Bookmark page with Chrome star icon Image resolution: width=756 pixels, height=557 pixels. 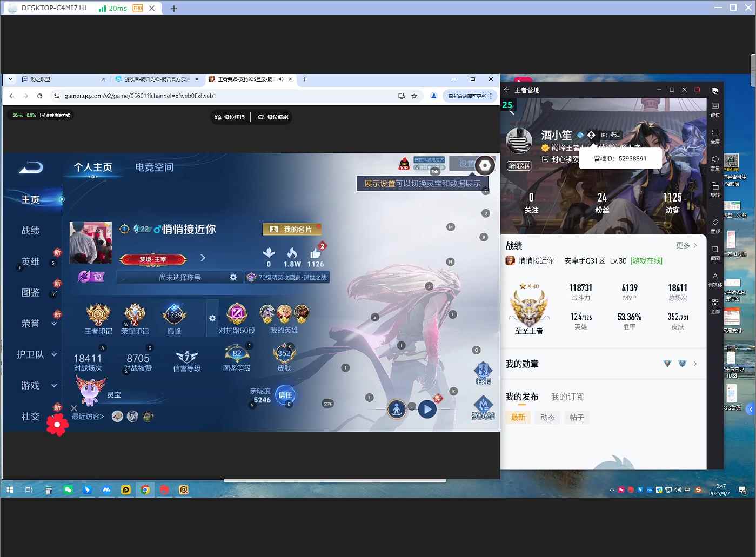coord(414,96)
